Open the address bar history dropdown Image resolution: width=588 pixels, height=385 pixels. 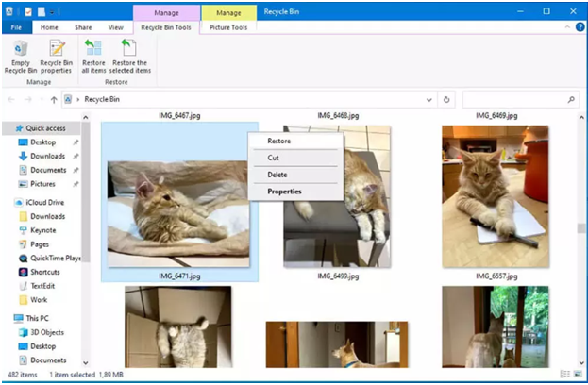click(429, 99)
